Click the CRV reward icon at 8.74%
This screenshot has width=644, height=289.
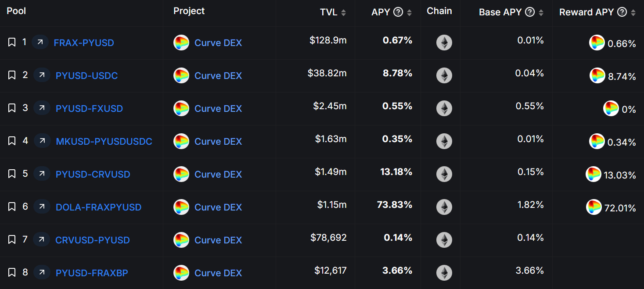[x=597, y=75]
